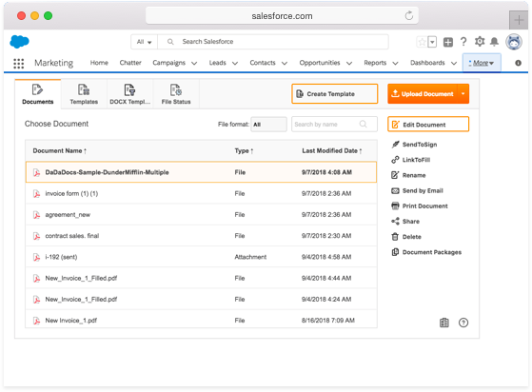Select the invoice form (1) (1) document
This screenshot has height=392, width=532.
click(201, 194)
